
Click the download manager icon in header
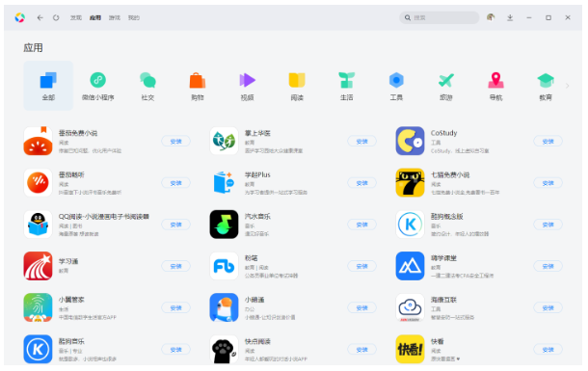click(510, 17)
